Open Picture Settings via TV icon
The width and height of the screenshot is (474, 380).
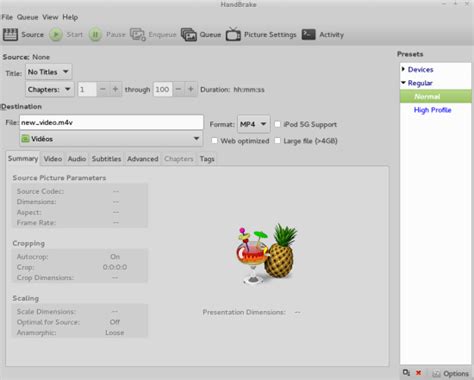pyautogui.click(x=233, y=35)
